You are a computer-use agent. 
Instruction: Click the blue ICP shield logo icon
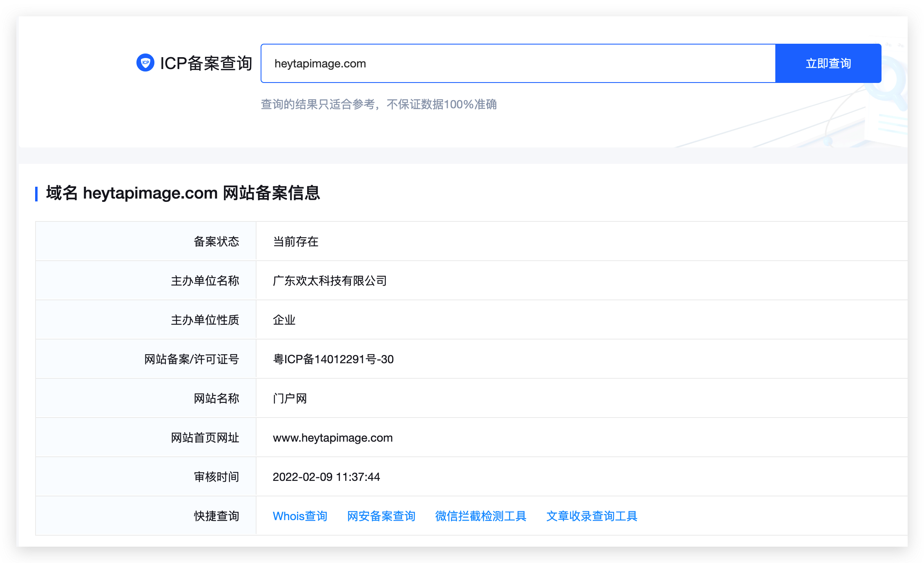pos(145,63)
